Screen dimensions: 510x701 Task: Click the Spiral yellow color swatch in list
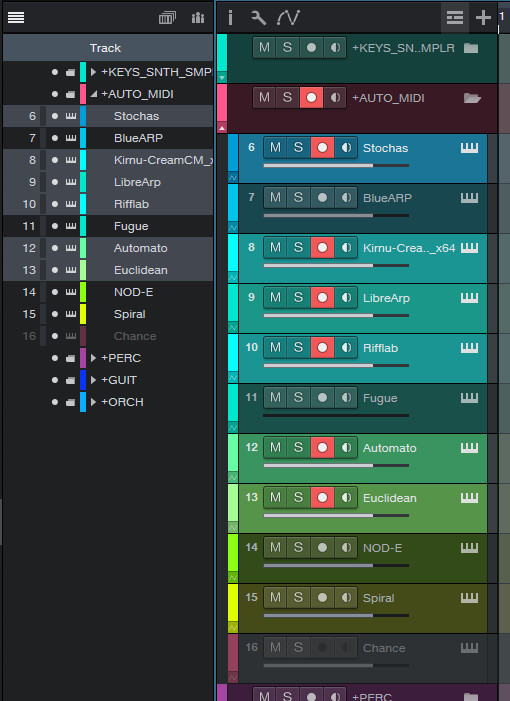click(83, 314)
